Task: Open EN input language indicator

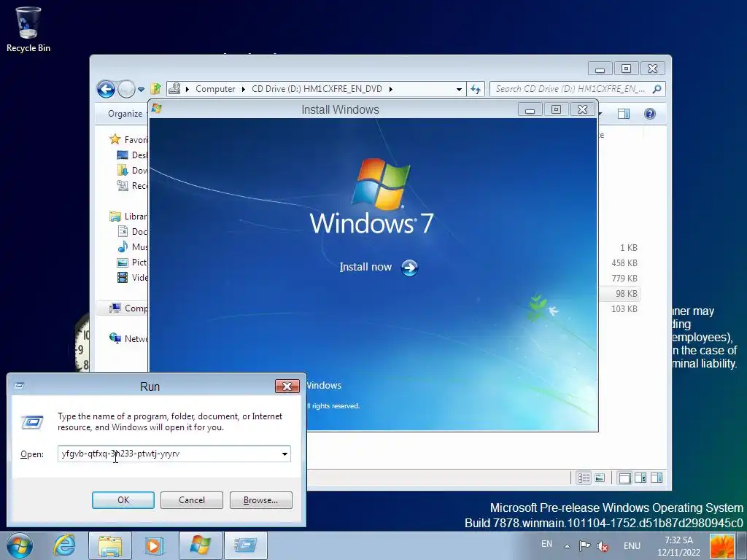Action: coord(546,544)
